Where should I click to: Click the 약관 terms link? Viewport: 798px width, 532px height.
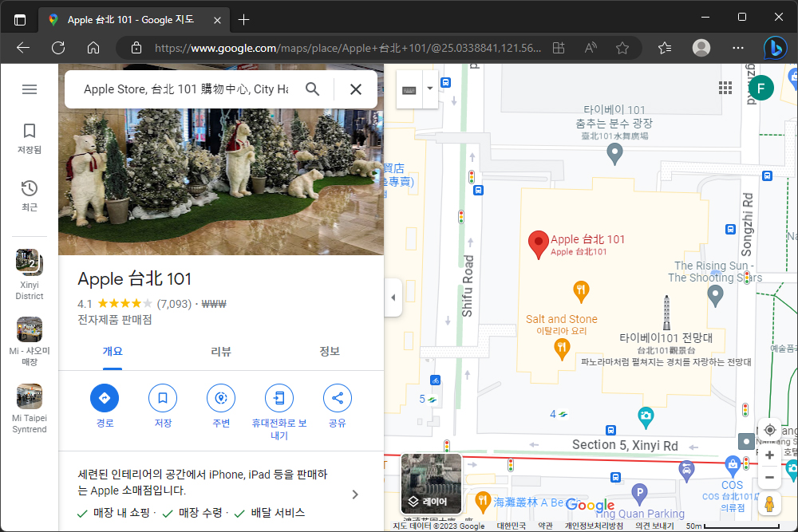[545, 526]
